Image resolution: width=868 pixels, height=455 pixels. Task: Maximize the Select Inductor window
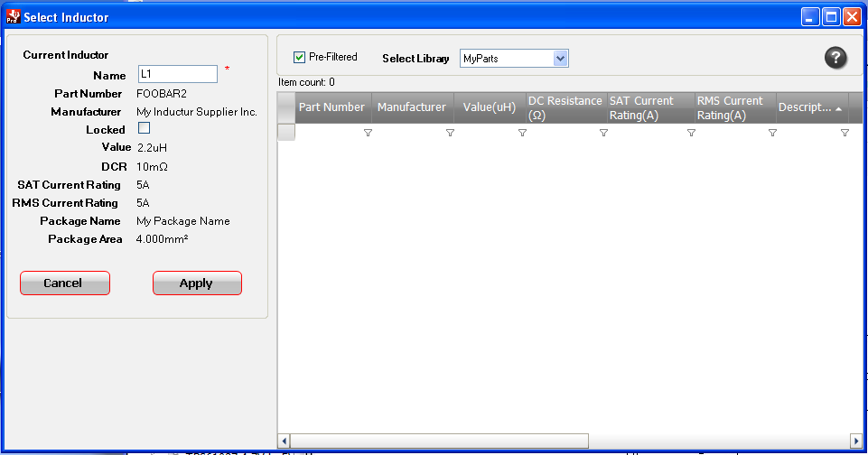831,17
